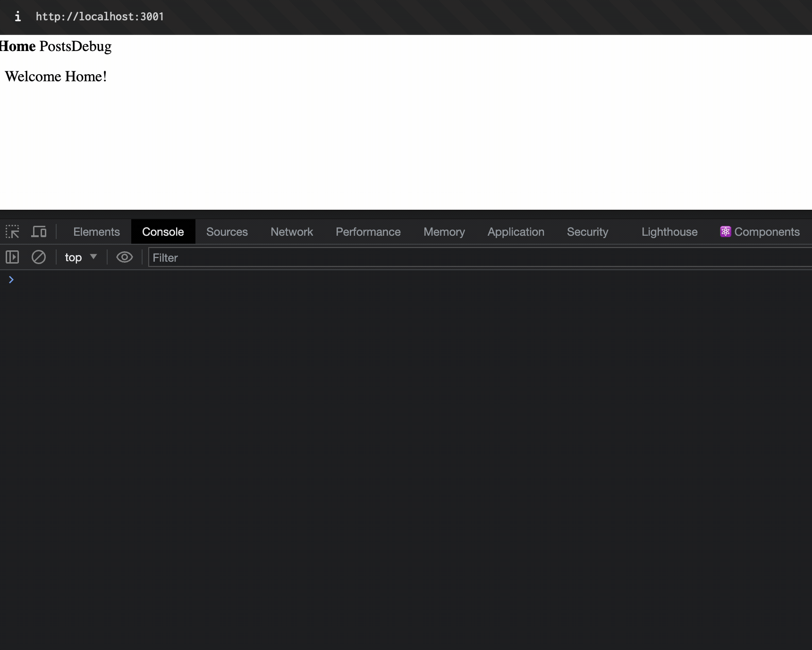This screenshot has width=812, height=650.
Task: Click the 'Welcome Home!' text
Action: coord(56,77)
